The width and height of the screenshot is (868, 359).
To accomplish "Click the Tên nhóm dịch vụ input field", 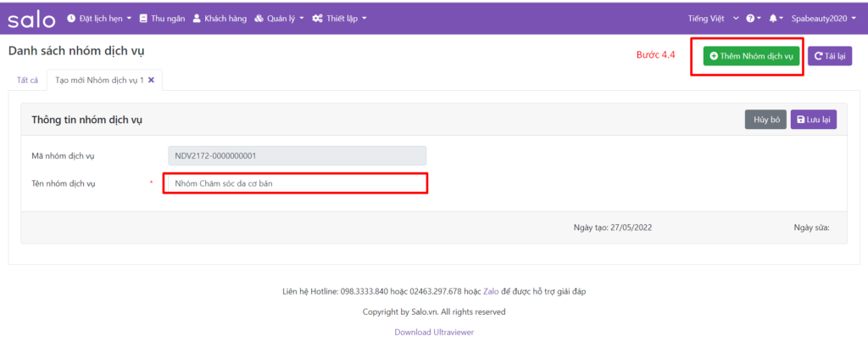I will [x=295, y=183].
